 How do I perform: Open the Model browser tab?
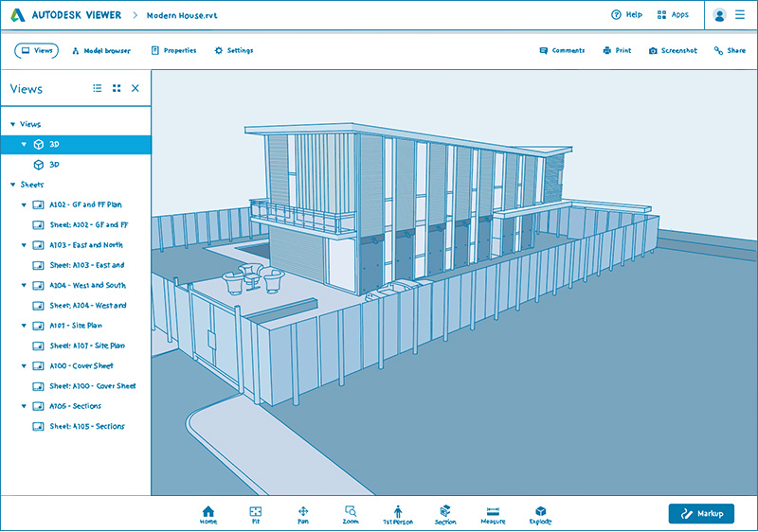click(101, 50)
